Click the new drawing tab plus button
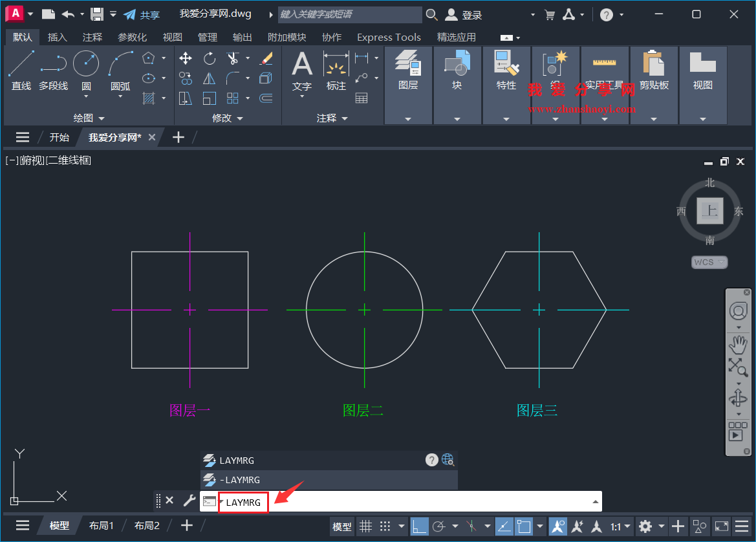The width and height of the screenshot is (756, 542). 178,137
